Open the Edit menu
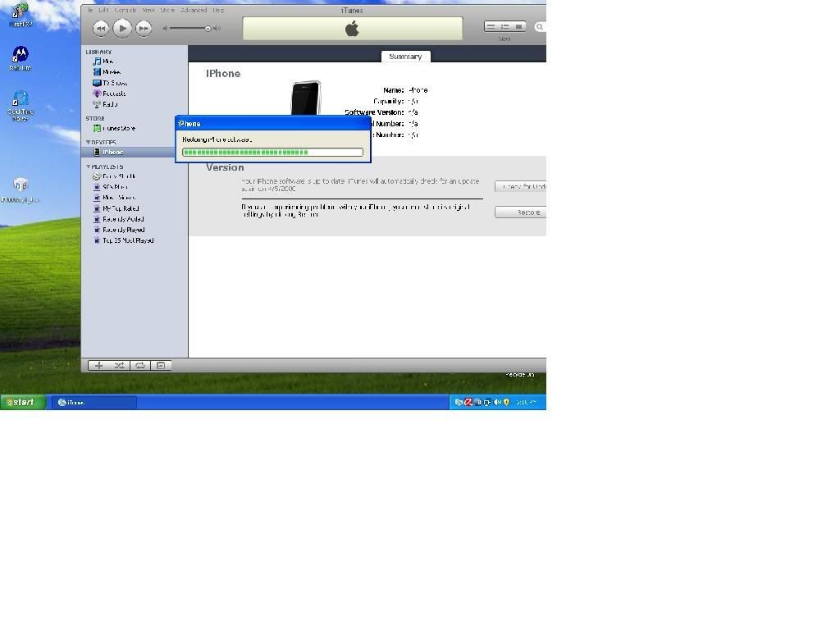The height and width of the screenshot is (630, 840). tap(103, 10)
